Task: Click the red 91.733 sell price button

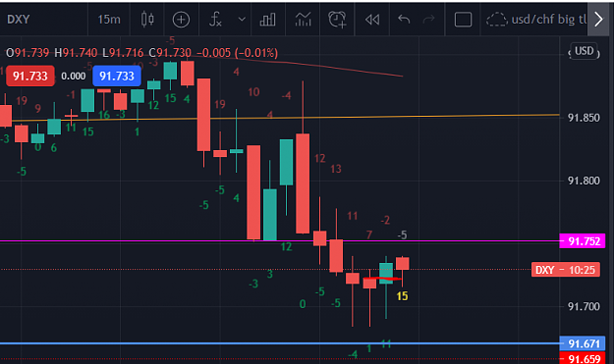Action: click(x=30, y=76)
